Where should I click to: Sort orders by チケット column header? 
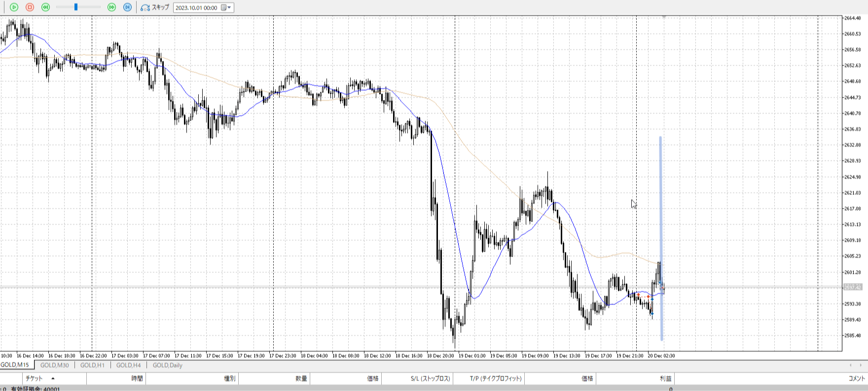click(x=35, y=379)
